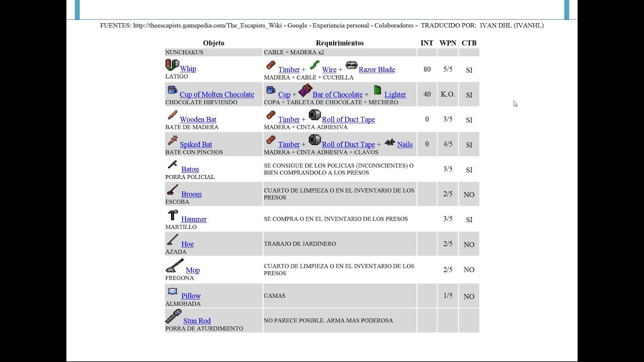Screen dimensions: 644x362
Task: Click the Timber icon in Wooden Bat row
Action: [271, 116]
